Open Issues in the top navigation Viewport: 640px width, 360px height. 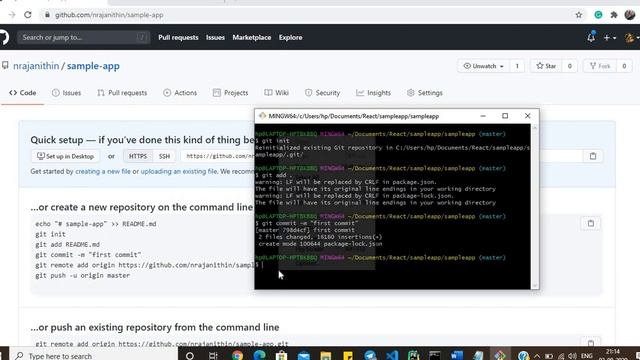point(215,37)
